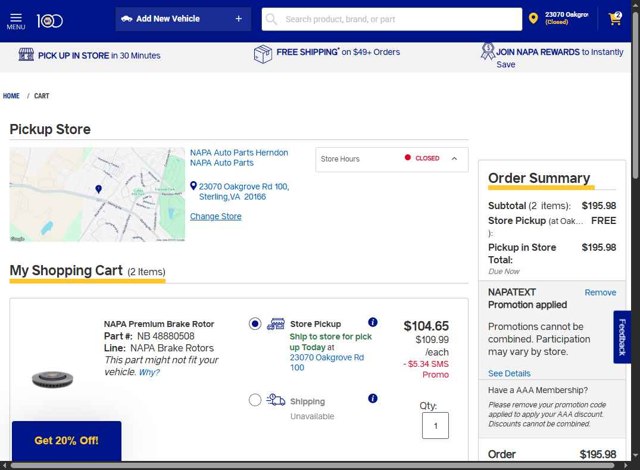Click the scroll right arrow

627,466
